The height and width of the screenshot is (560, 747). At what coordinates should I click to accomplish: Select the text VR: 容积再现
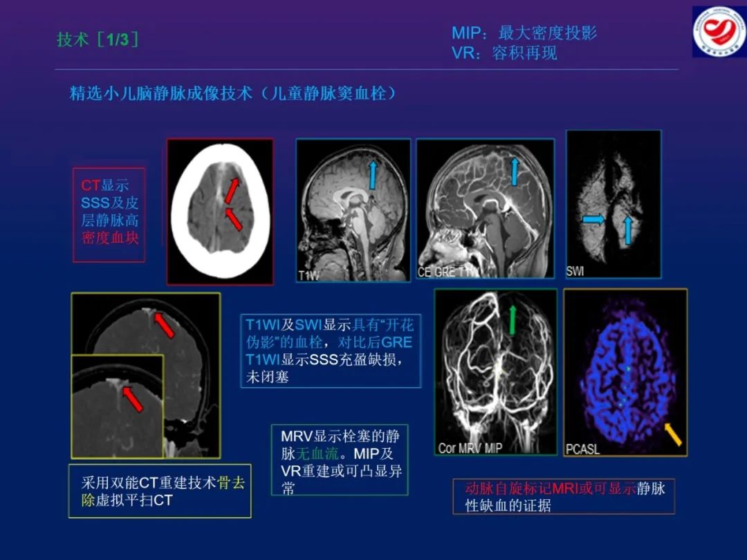click(504, 53)
